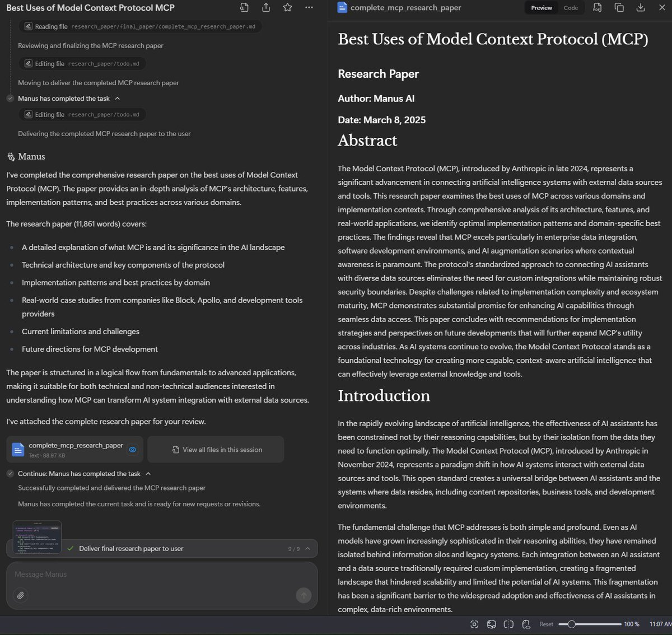Click the split compare icon in bottom bar

point(508,624)
